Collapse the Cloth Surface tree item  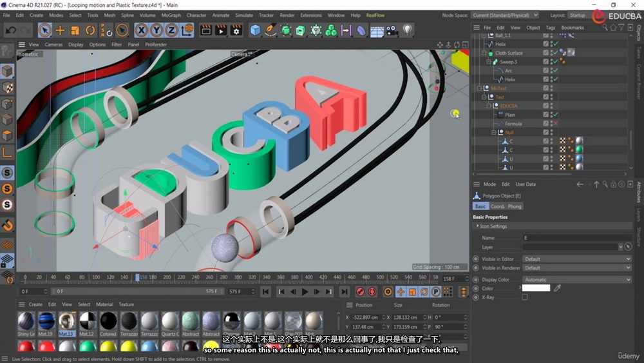[484, 53]
